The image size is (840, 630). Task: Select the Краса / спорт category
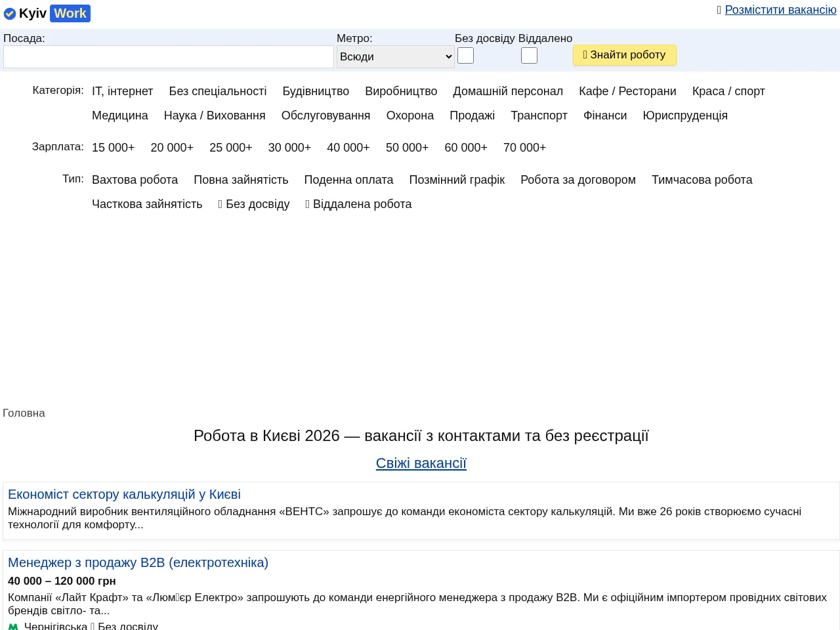point(728,91)
